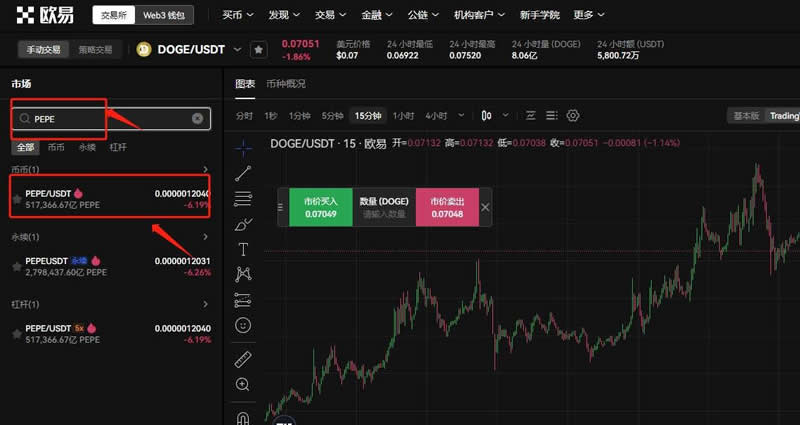Screen dimensions: 800x425
Task: Select the trend line drawing tool
Action: [243, 173]
